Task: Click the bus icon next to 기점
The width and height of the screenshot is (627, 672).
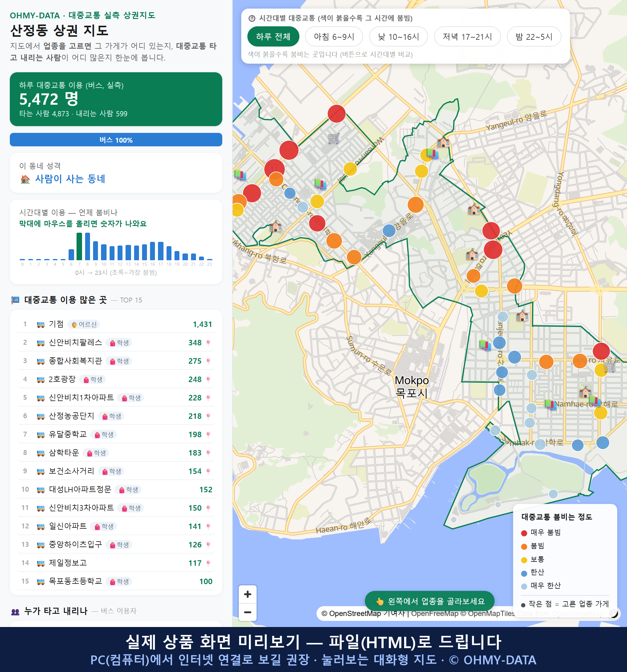Action: click(40, 325)
